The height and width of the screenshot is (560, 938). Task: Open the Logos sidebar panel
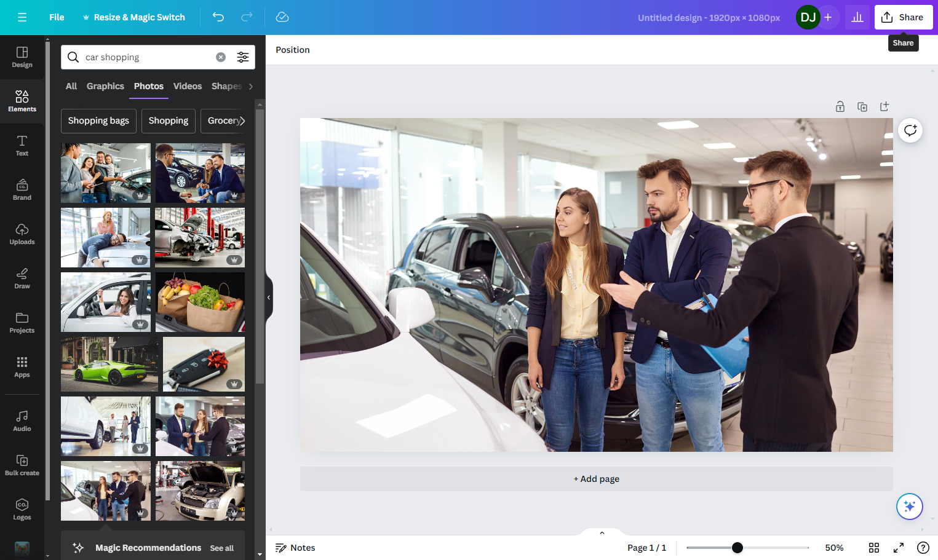[x=22, y=510]
